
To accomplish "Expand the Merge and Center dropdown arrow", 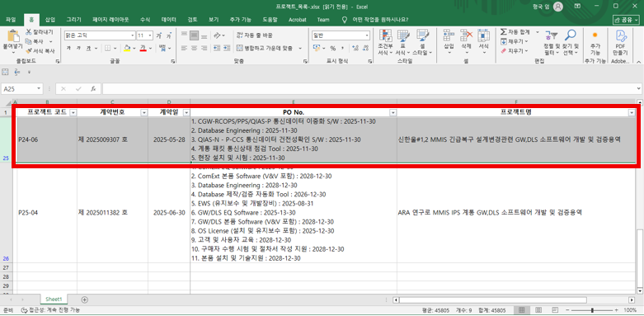I will [x=300, y=49].
